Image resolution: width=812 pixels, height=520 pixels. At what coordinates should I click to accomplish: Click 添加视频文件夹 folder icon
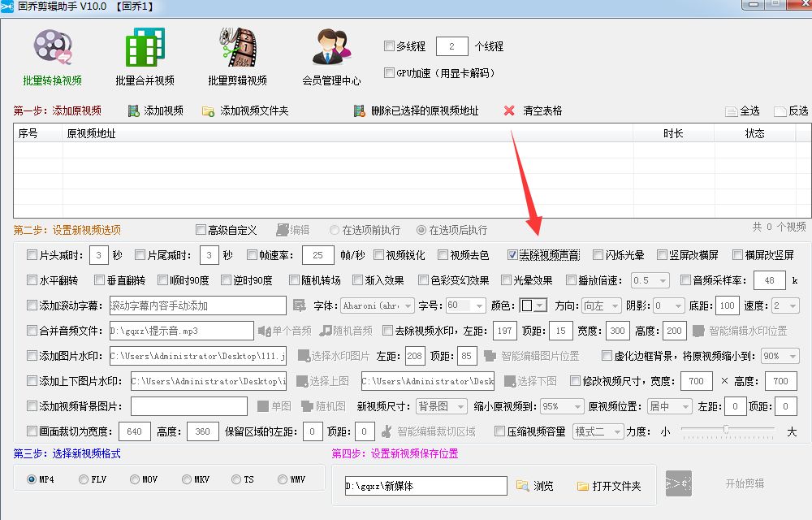208,110
